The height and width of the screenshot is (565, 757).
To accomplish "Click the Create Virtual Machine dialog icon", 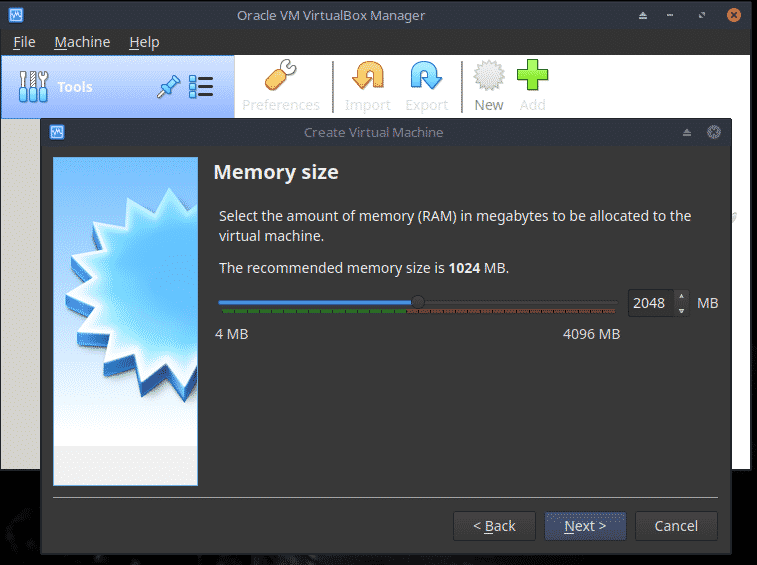I will pyautogui.click(x=57, y=132).
